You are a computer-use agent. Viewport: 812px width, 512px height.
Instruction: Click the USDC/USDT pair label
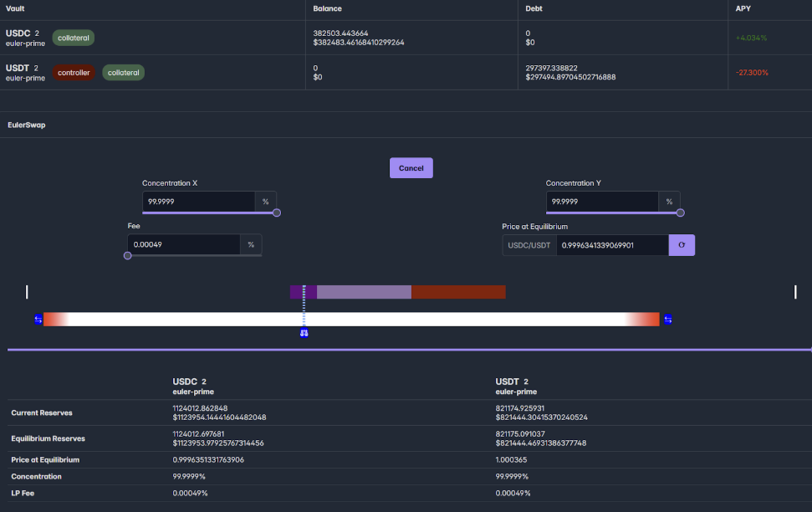point(529,245)
